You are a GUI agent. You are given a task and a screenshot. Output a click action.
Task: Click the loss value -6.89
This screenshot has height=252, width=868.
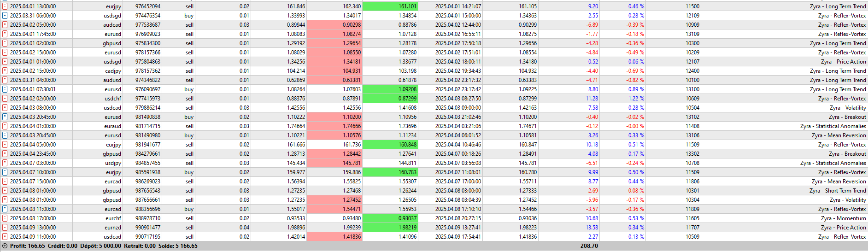tap(592, 25)
